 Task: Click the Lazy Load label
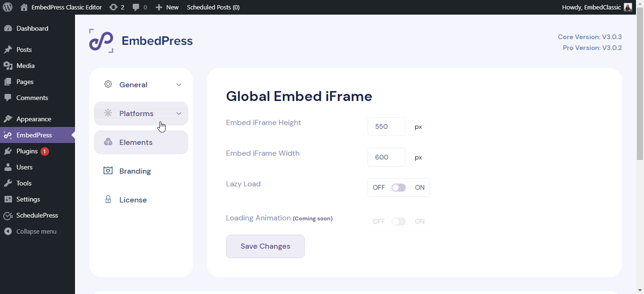(243, 184)
